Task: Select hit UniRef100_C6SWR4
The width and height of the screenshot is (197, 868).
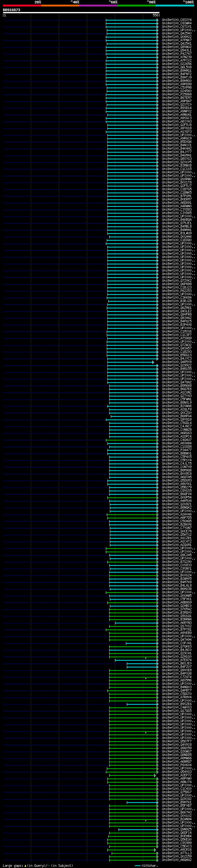Action: 176,23
